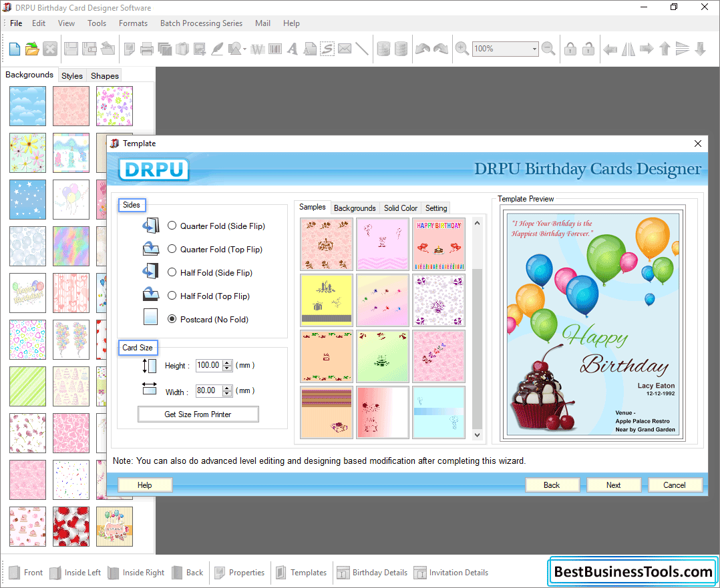Increase card Width with up spinner
Viewport: 720px width, 588px height.
pyautogui.click(x=227, y=388)
